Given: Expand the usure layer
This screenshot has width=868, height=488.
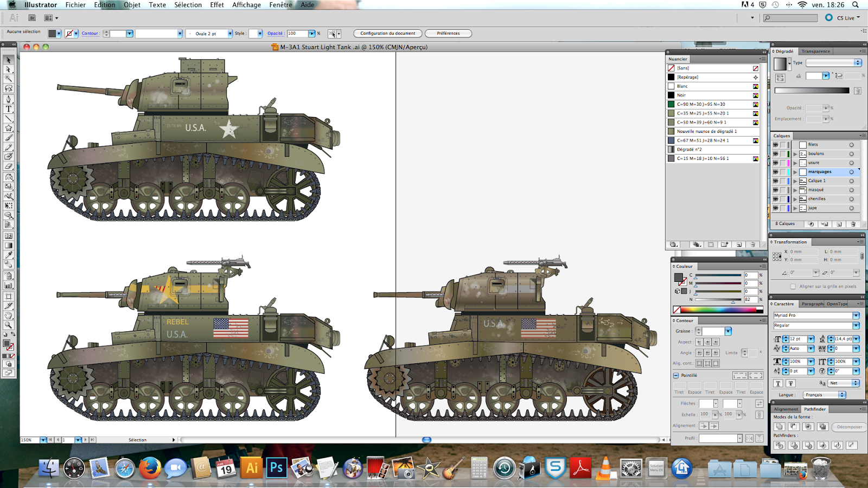Looking at the screenshot, I should [795, 163].
